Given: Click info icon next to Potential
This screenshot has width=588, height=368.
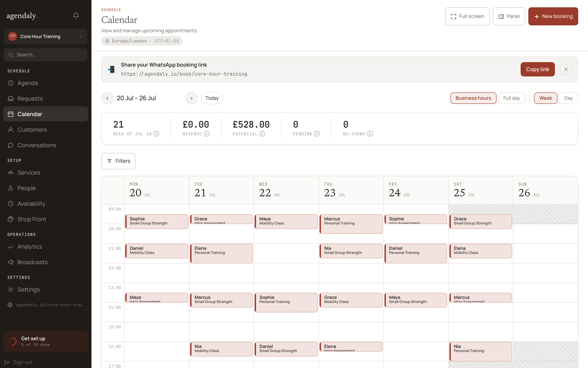Looking at the screenshot, I should click(262, 134).
